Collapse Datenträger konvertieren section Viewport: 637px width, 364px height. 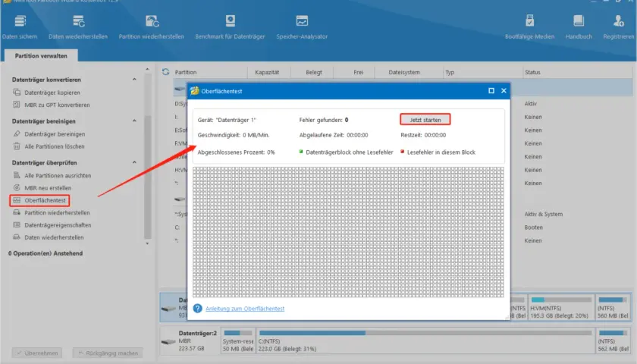pyautogui.click(x=134, y=79)
